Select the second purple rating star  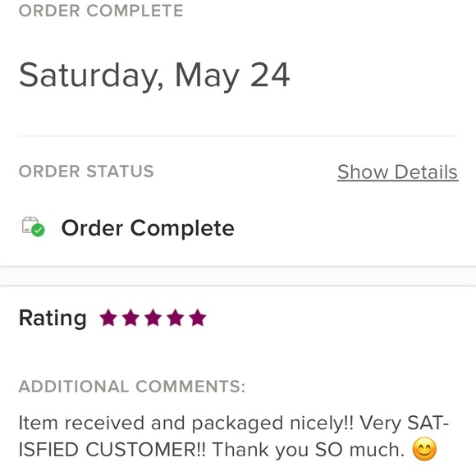(x=130, y=318)
